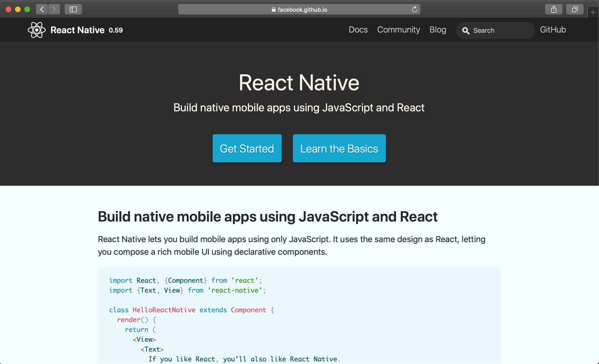Click the Safari back arrow
The height and width of the screenshot is (364, 599).
click(42, 9)
